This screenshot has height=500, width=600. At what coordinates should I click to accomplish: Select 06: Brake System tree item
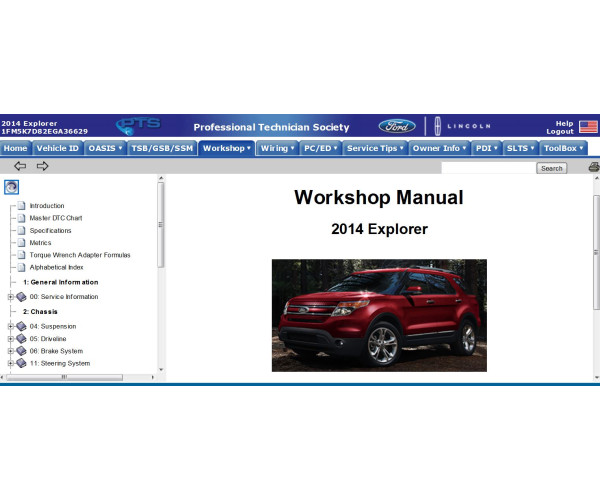(56, 351)
